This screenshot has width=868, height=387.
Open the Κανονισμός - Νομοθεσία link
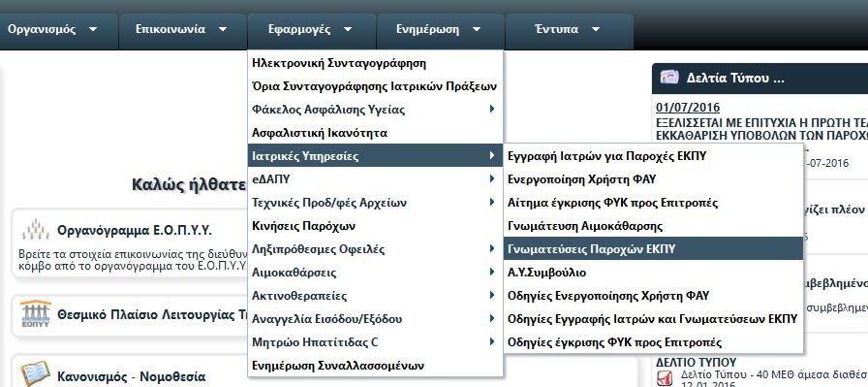(131, 377)
